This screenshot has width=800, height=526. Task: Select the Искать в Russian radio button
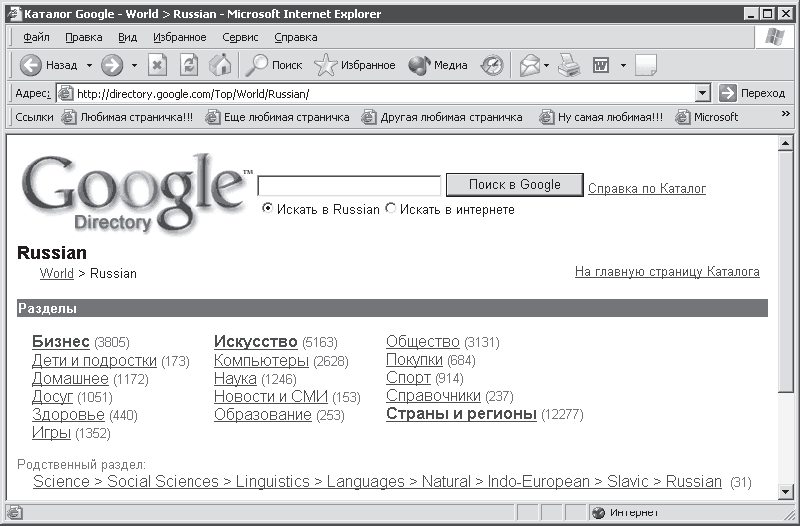(267, 208)
